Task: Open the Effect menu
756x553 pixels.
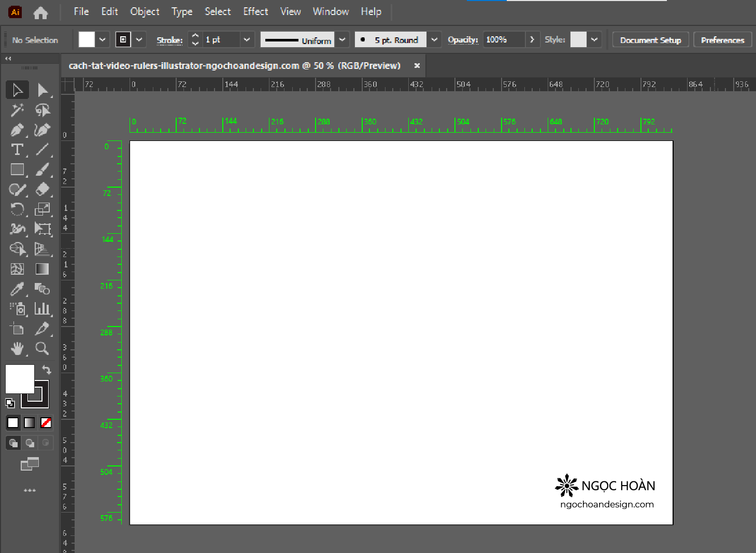Action: click(x=255, y=11)
